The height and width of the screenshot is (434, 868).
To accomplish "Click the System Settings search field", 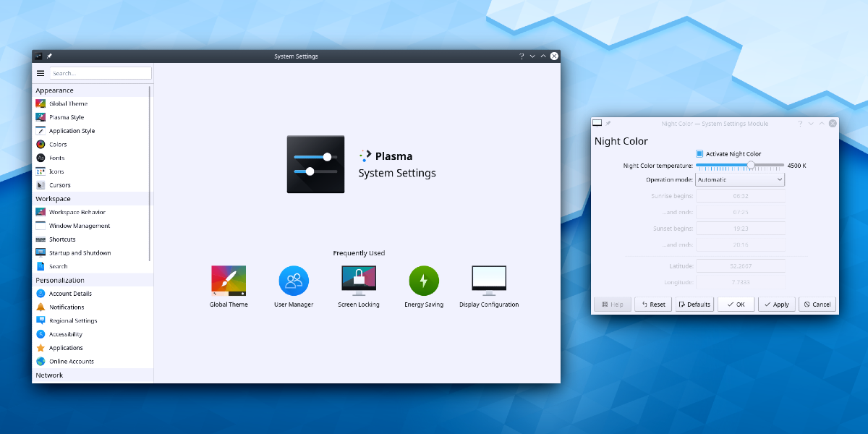I will pyautogui.click(x=101, y=73).
